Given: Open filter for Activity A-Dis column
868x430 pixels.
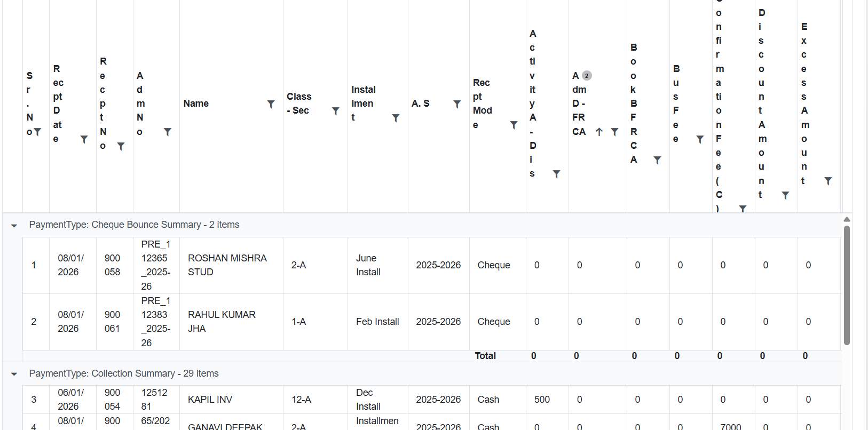Looking at the screenshot, I should pyautogui.click(x=556, y=174).
